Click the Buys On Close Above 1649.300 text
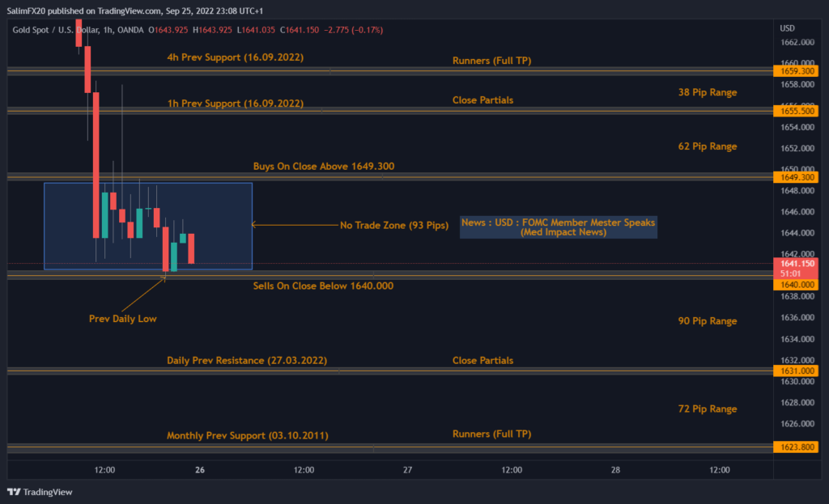Image resolution: width=829 pixels, height=504 pixels. (x=323, y=166)
